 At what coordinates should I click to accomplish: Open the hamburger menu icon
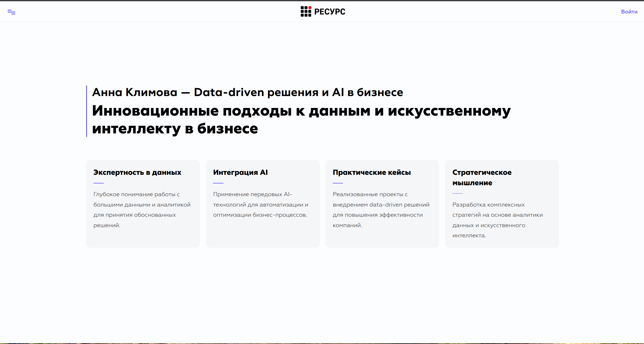point(11,12)
